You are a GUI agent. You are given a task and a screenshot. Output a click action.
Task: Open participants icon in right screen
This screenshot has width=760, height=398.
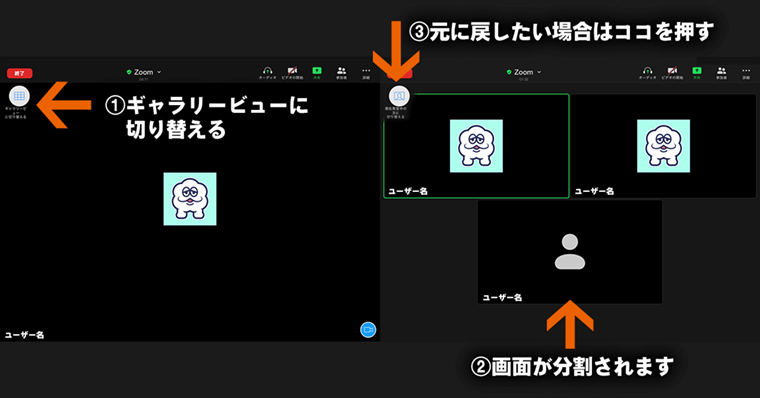721,73
